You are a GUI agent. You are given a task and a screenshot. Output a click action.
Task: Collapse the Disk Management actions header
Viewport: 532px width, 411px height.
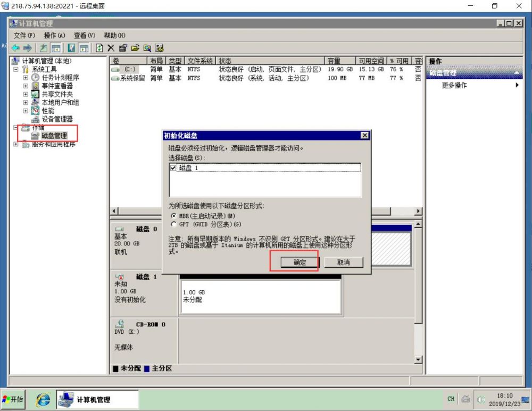pos(517,73)
